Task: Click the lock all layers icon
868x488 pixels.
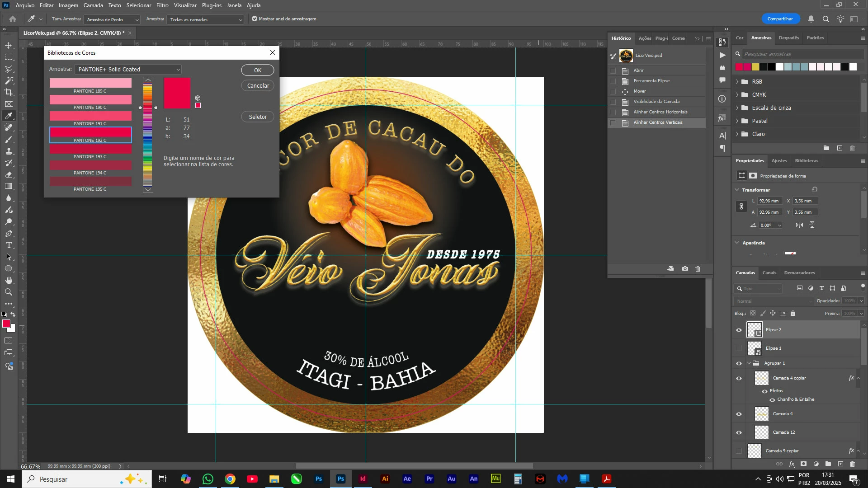Action: pyautogui.click(x=793, y=313)
